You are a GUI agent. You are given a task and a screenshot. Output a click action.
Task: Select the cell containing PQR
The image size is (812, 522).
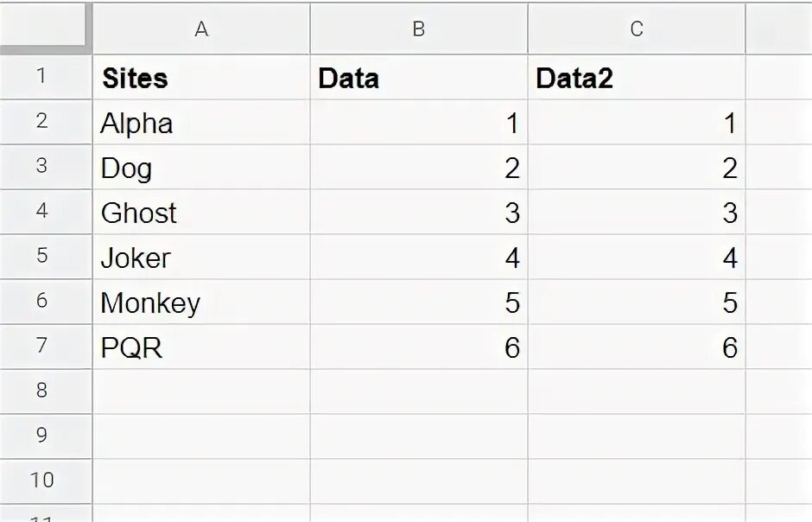tap(201, 347)
